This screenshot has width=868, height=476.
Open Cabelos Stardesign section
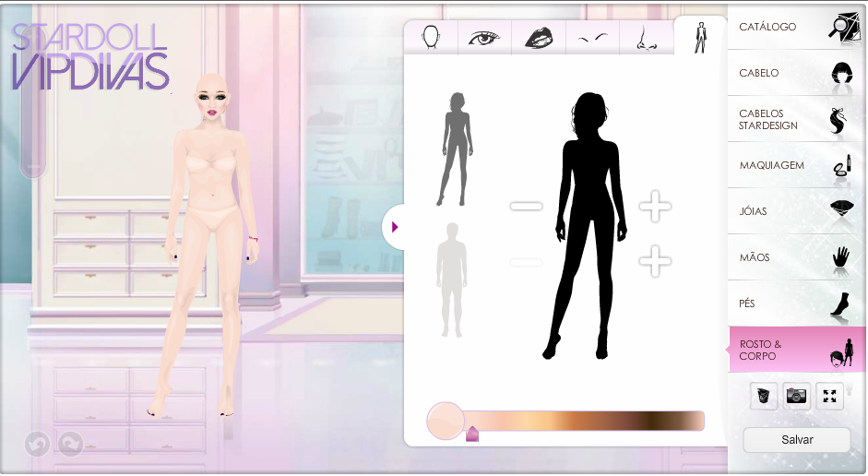(797, 119)
